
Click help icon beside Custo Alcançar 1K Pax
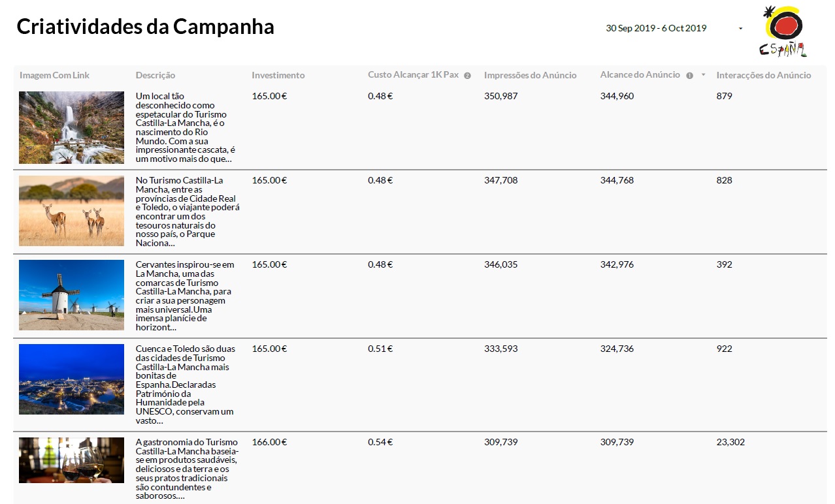(x=467, y=76)
